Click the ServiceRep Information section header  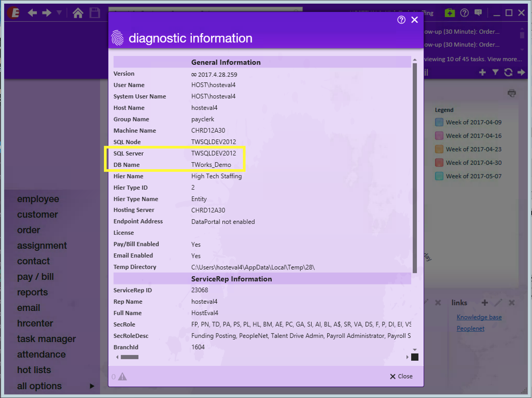pyautogui.click(x=232, y=279)
